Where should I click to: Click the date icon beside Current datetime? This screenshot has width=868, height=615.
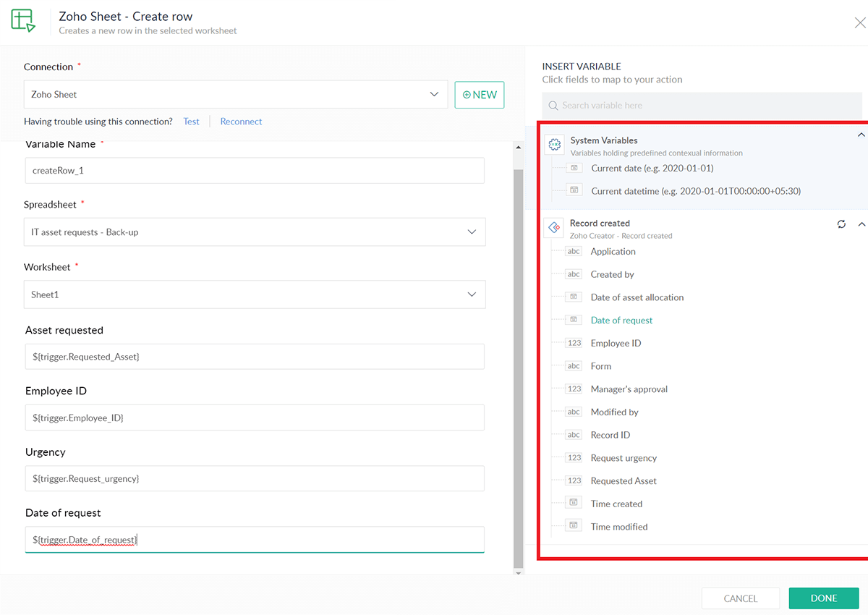[574, 190]
